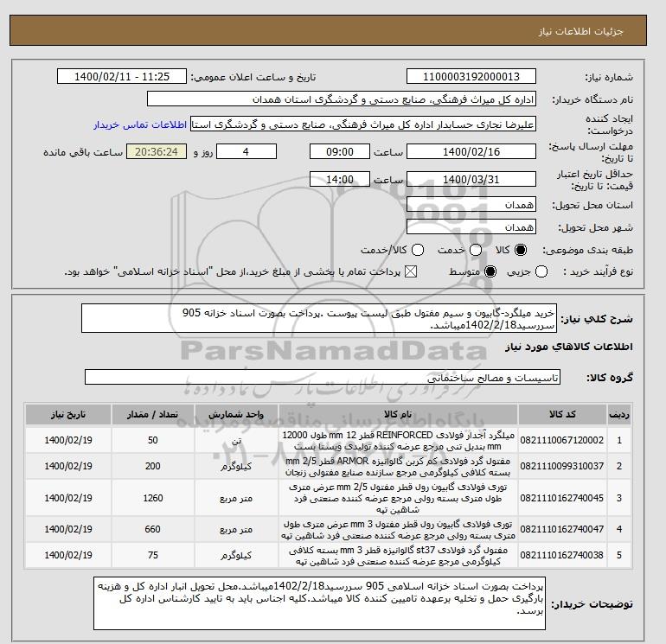Select the کالا radio button
666x644 pixels.
521,250
